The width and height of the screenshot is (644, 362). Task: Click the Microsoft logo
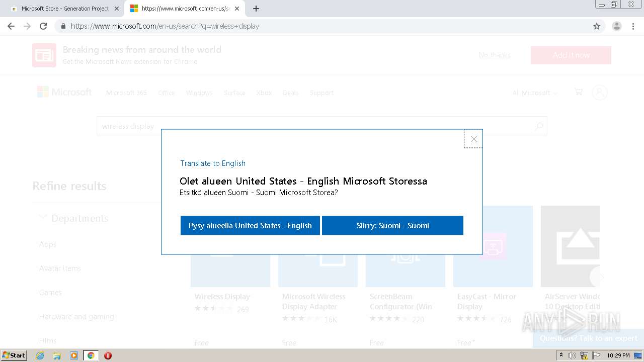pos(64,92)
